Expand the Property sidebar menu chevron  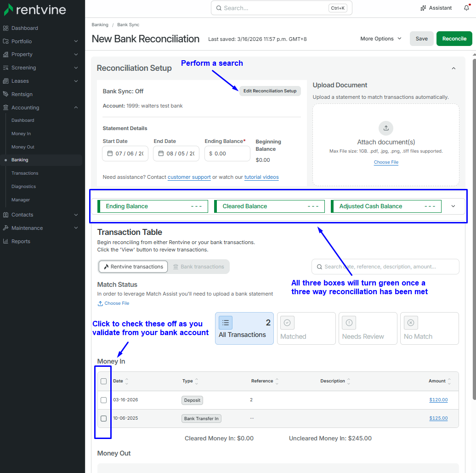click(x=76, y=54)
